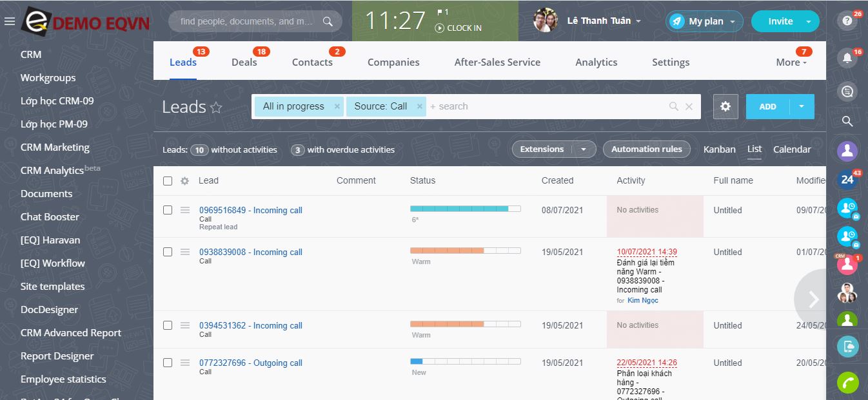Open the help question mark icon

pos(847,21)
